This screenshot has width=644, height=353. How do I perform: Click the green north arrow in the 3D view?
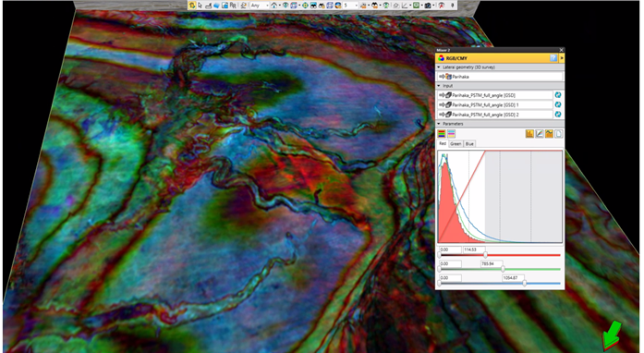[x=612, y=335]
